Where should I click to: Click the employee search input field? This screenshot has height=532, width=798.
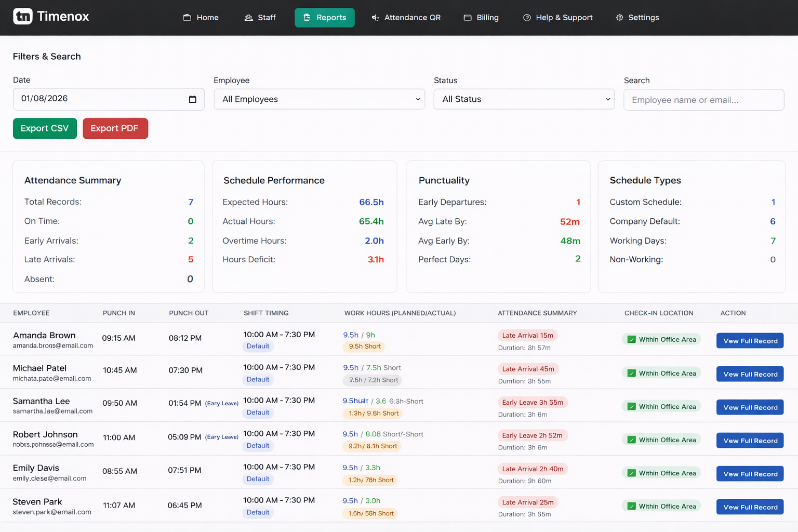pos(703,100)
